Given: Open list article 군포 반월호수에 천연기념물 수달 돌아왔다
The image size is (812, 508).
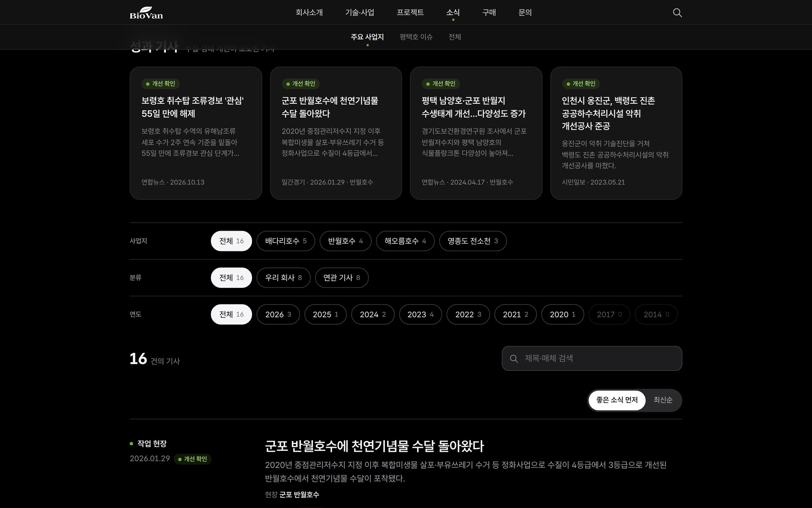Looking at the screenshot, I should click(374, 446).
